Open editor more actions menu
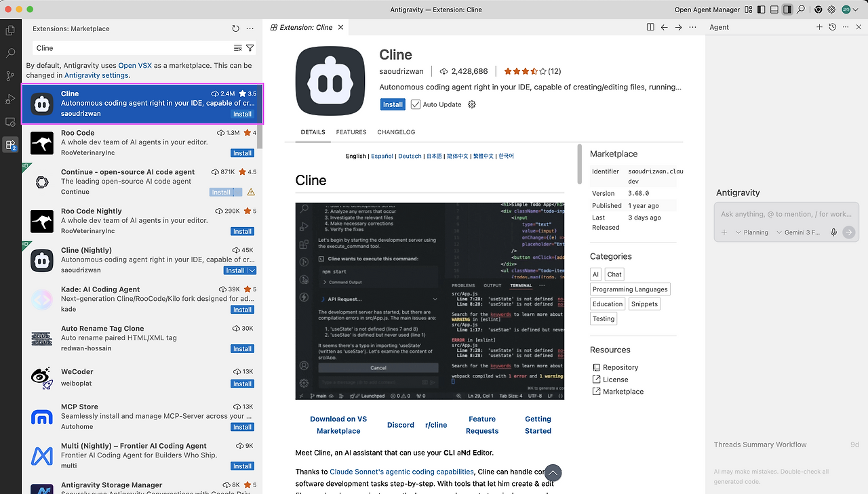868x494 pixels. click(x=692, y=27)
